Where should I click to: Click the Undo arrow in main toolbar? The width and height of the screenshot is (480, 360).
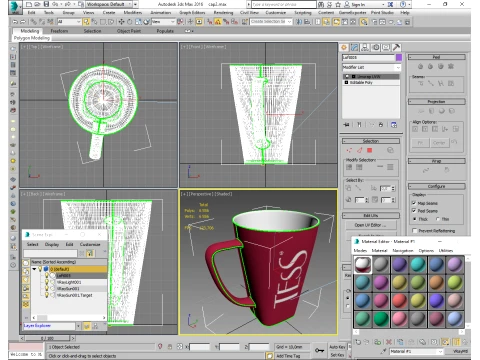tap(15, 22)
